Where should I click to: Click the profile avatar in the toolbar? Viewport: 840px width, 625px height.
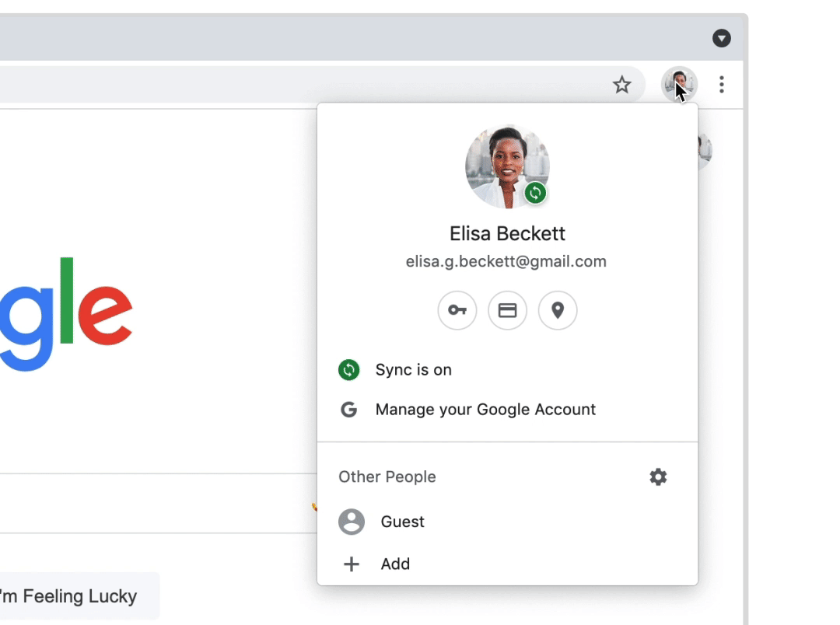coord(679,84)
